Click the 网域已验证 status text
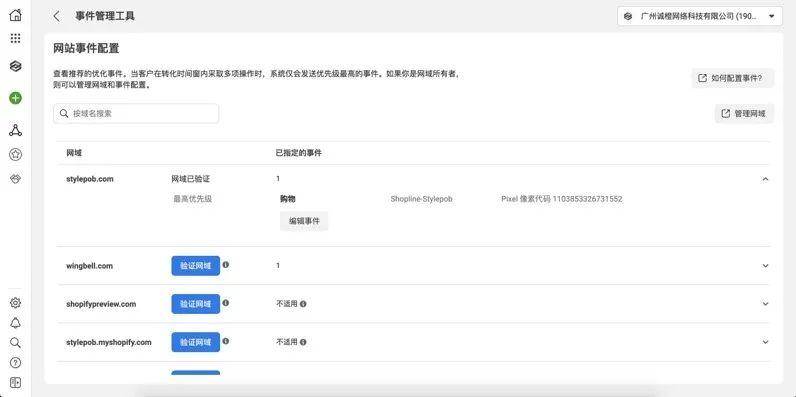Viewport: 796px width, 397px height. tap(190, 179)
